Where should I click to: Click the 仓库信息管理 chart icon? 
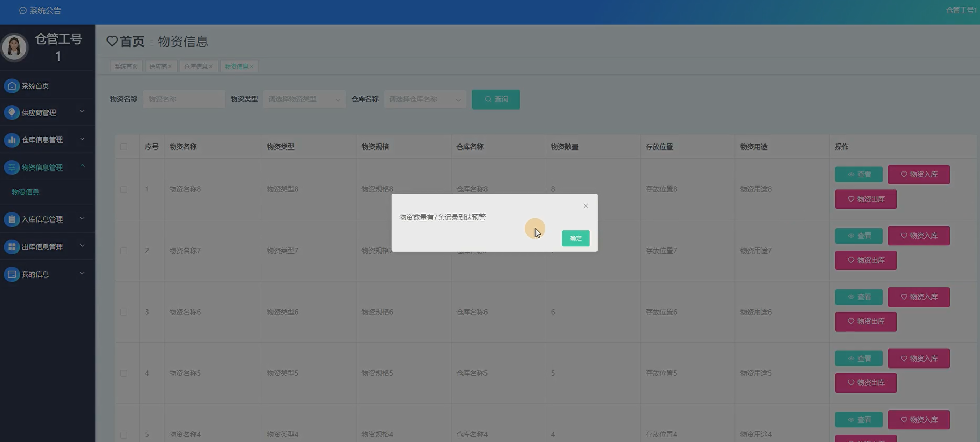click(12, 140)
